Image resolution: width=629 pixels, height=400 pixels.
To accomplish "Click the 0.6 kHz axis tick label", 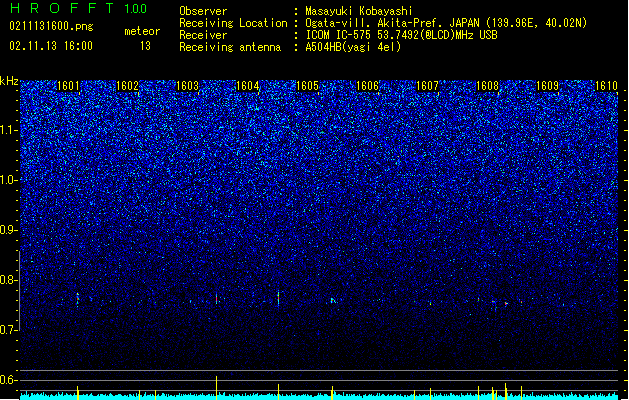I will (8, 380).
